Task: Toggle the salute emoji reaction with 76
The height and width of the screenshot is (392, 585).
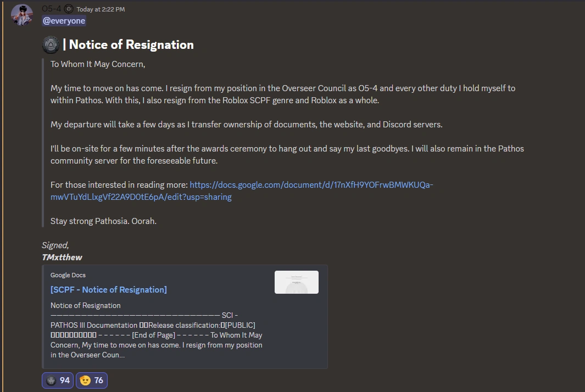Action: coord(92,380)
